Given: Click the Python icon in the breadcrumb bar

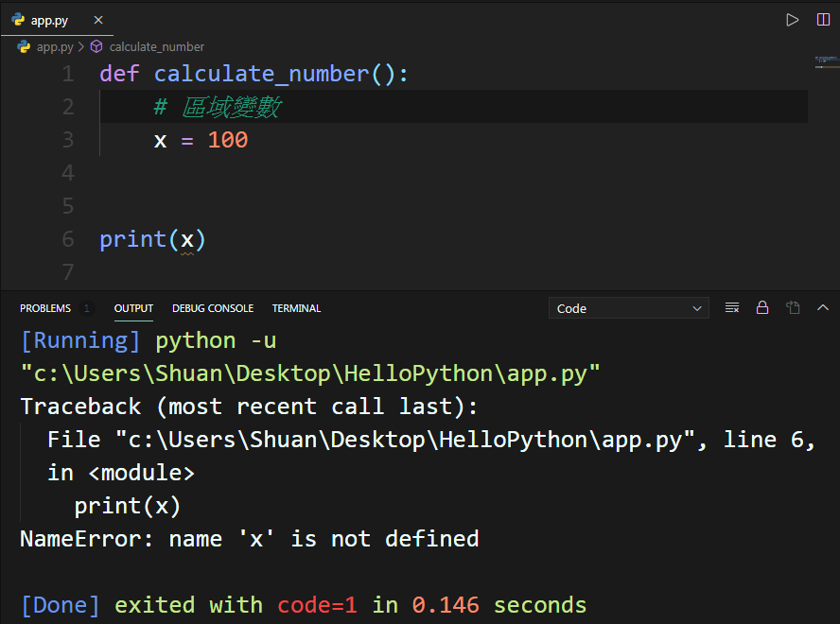Looking at the screenshot, I should tap(21, 45).
